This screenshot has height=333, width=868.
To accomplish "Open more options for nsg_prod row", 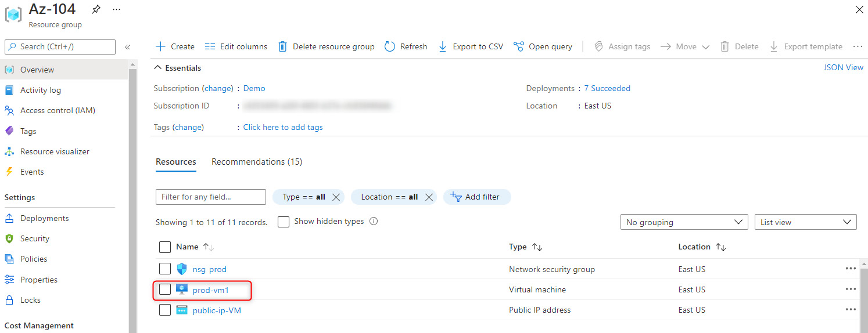I will point(851,269).
